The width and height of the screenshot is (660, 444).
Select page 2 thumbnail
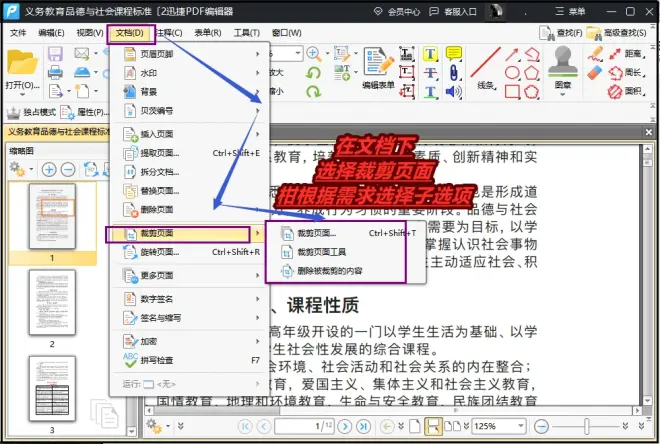click(x=52, y=302)
